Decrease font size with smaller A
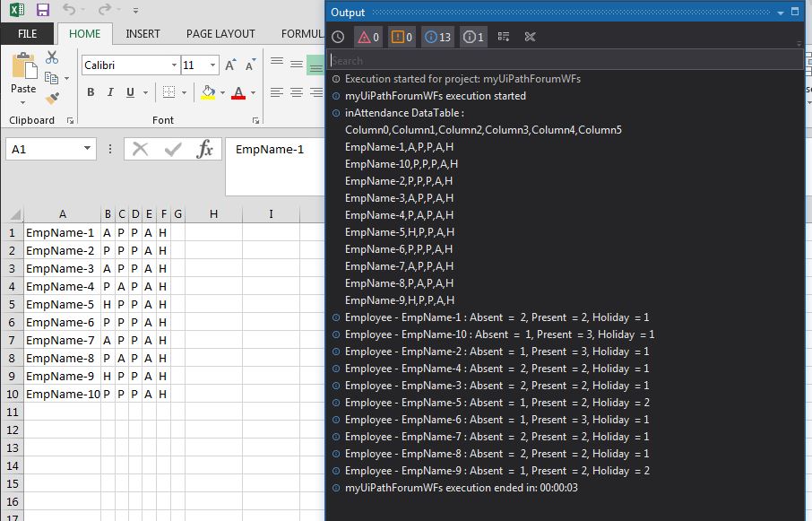The image size is (812, 521). click(251, 65)
